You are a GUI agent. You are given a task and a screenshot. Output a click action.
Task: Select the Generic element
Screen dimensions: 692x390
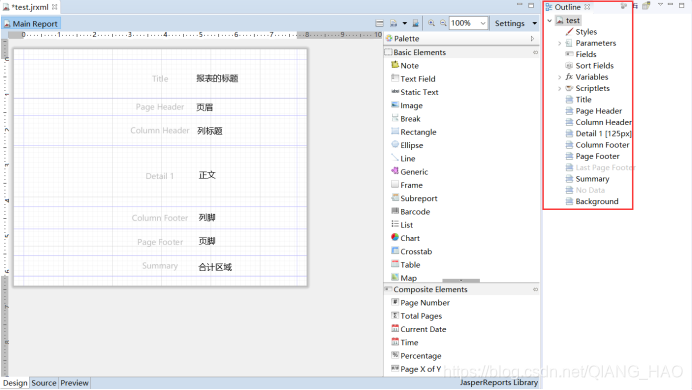(409, 171)
